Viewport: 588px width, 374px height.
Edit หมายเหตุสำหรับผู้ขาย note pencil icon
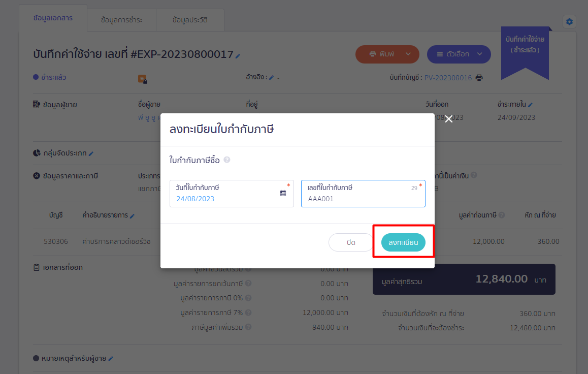click(x=111, y=359)
